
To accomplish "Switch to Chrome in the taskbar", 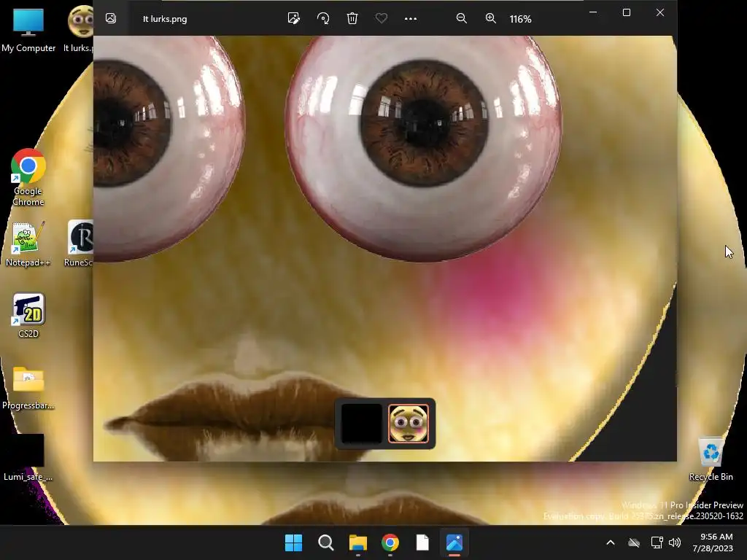I will click(390, 542).
